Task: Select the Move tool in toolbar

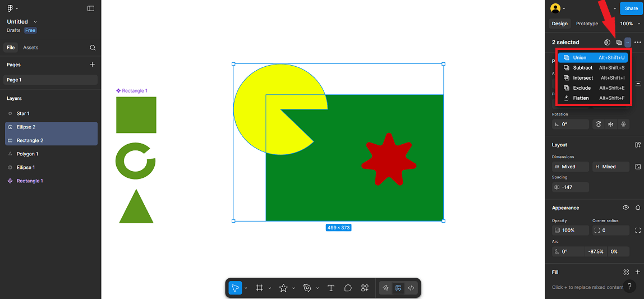Action: (x=236, y=288)
